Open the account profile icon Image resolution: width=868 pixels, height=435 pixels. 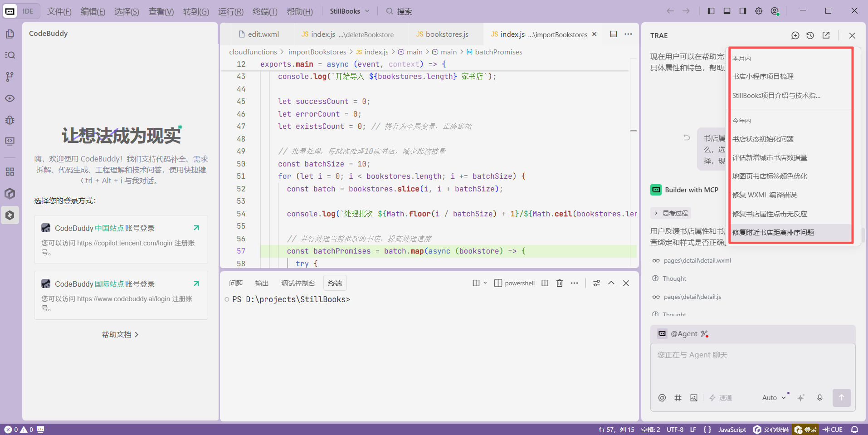(x=775, y=11)
